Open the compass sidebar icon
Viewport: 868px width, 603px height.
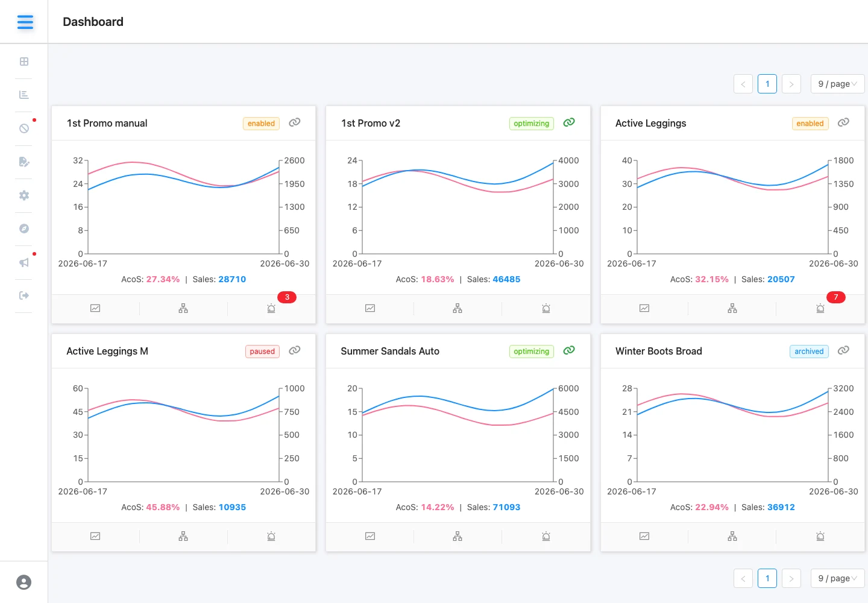[24, 229]
